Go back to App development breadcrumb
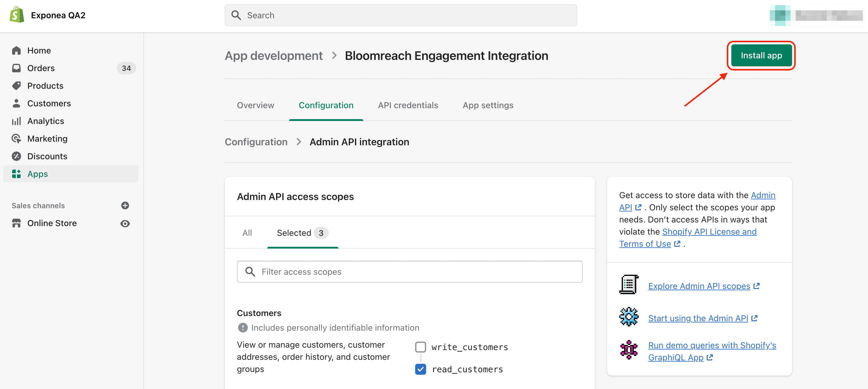 coord(274,56)
